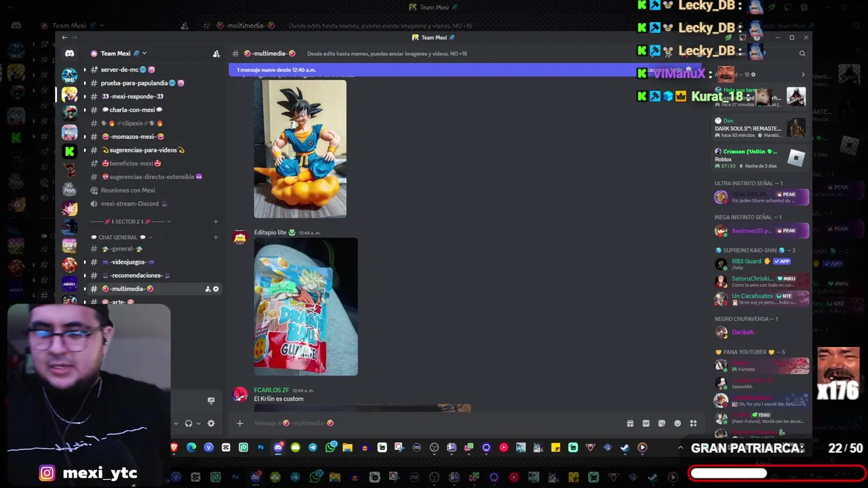Open the Kick server icon in server list
This screenshot has width=868, height=488.
(69, 151)
